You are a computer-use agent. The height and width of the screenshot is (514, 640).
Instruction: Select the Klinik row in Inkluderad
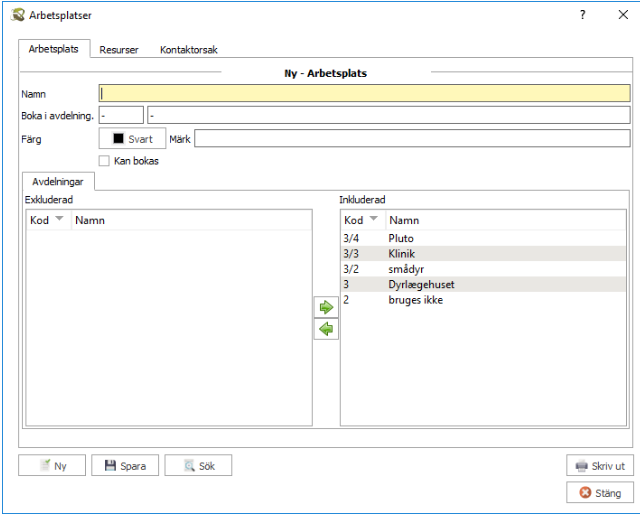[x=483, y=254]
